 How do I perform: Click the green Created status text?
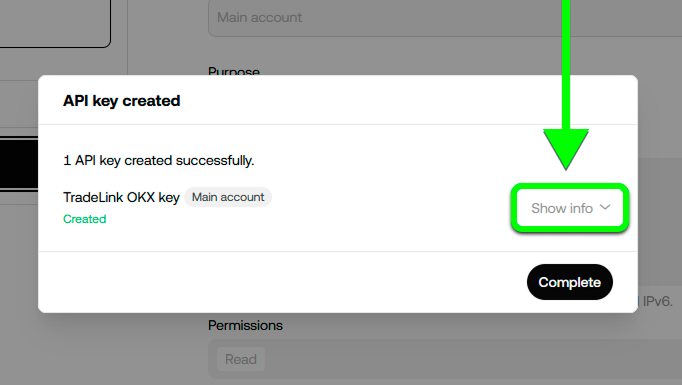pos(84,219)
